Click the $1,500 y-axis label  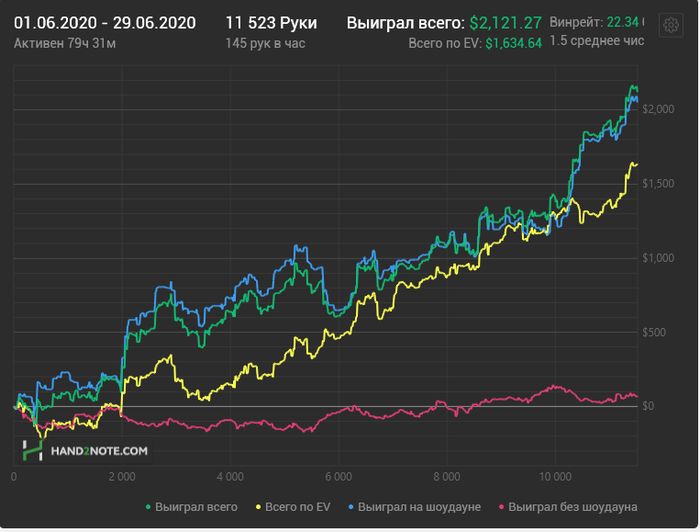(x=658, y=183)
